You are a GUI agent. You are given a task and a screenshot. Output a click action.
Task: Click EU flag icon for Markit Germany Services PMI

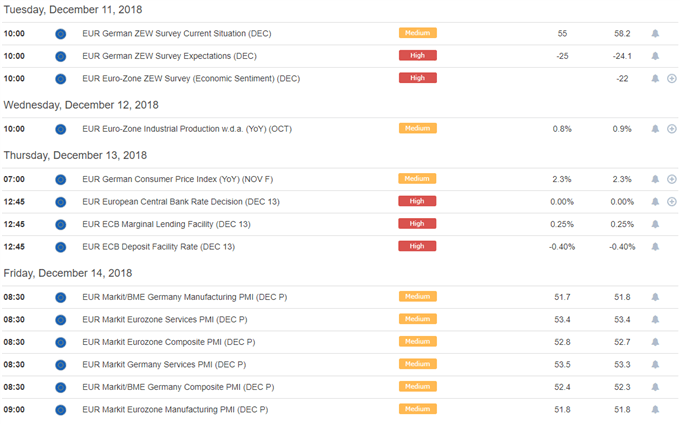(x=61, y=365)
